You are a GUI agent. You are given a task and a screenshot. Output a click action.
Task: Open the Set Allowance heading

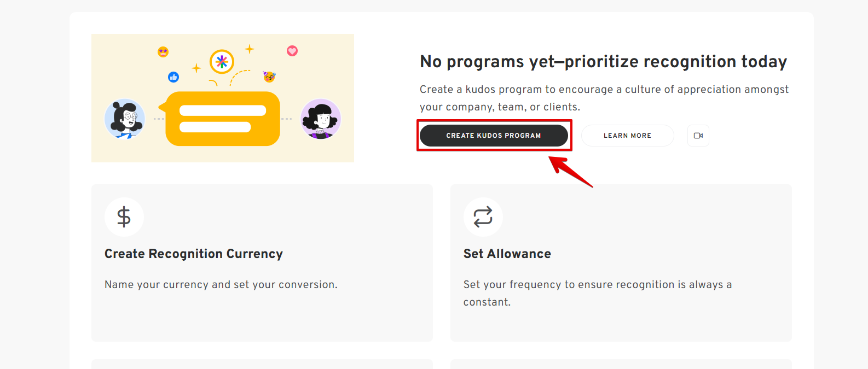(507, 254)
